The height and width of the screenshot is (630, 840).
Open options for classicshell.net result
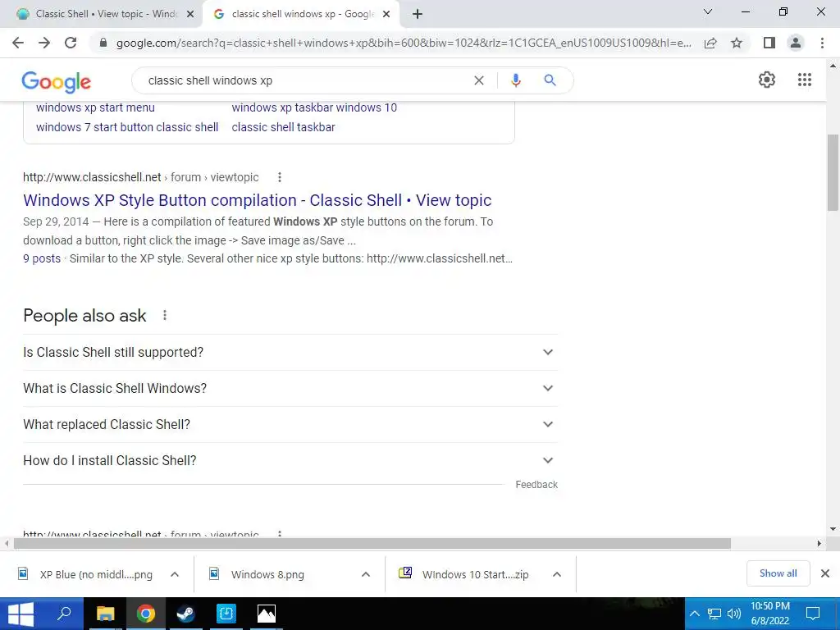tap(279, 177)
